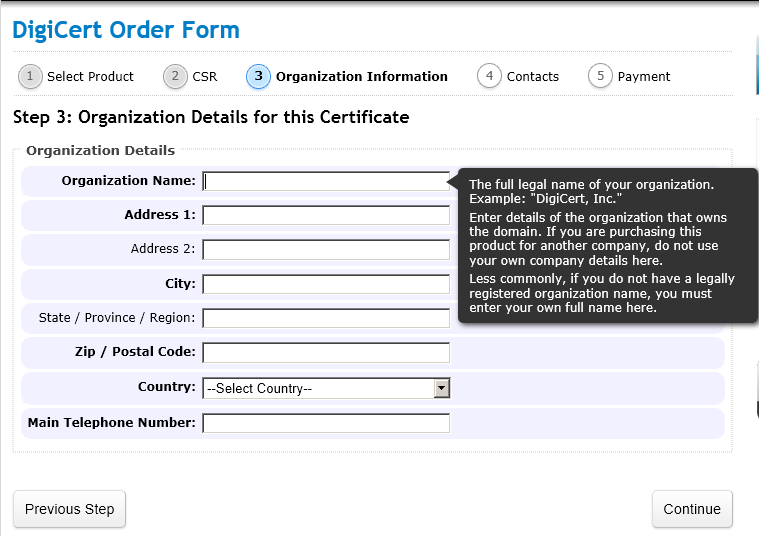Open the CSR step tab
Screen dimensions: 759x540
(x=205, y=76)
